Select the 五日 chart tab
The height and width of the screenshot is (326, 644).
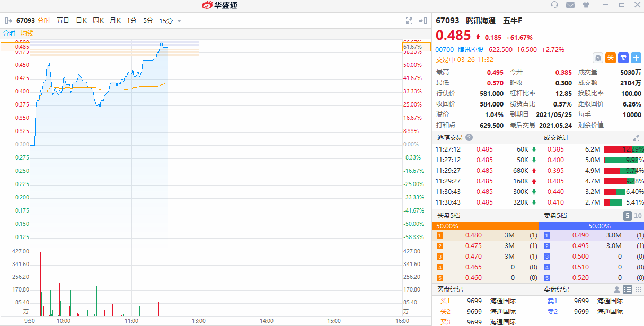tap(63, 21)
